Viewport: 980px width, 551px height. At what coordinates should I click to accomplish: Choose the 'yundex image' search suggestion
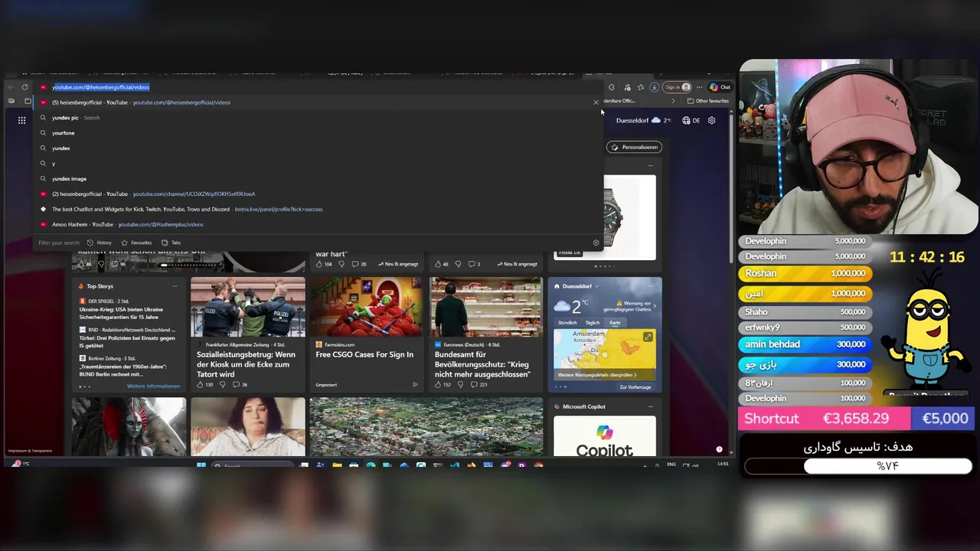click(x=319, y=179)
